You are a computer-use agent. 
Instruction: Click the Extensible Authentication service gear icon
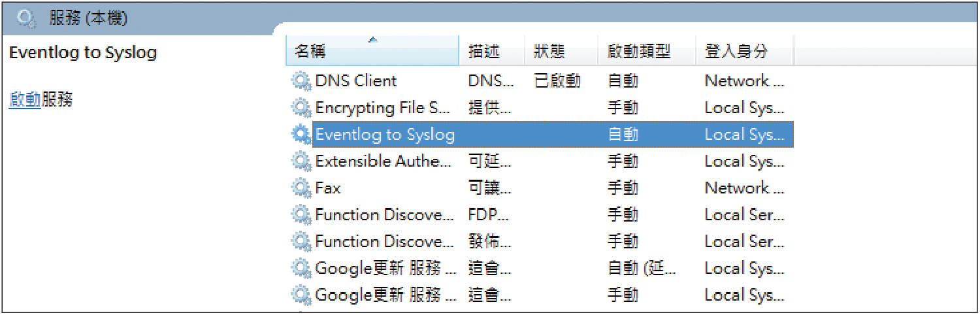coord(301,161)
